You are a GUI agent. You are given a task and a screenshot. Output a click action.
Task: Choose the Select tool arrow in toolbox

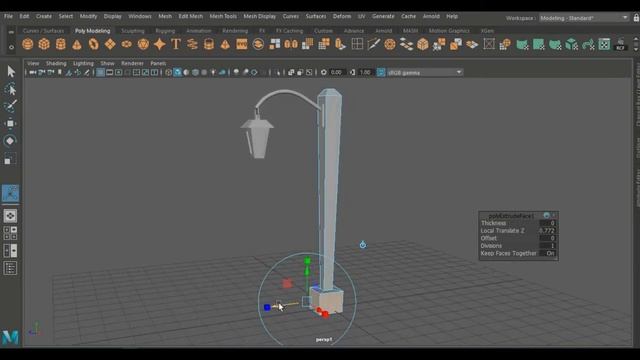coord(11,71)
